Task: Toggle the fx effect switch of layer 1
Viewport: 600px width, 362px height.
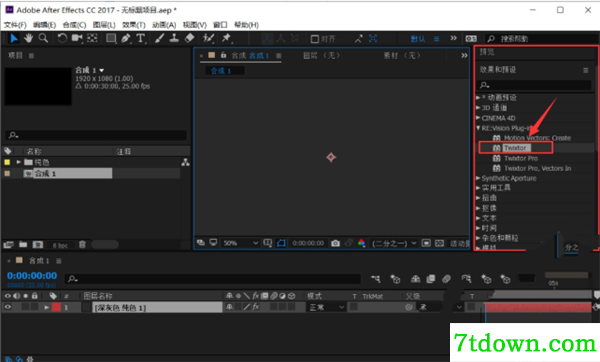Action: click(256, 307)
